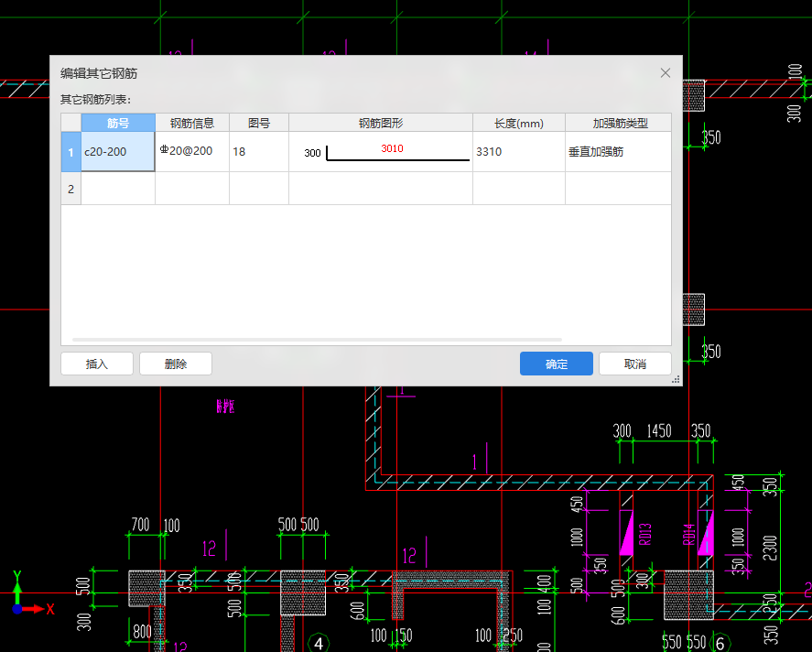Click the 编辑其它钢筋 dialog title
Image resolution: width=812 pixels, height=652 pixels.
point(99,73)
